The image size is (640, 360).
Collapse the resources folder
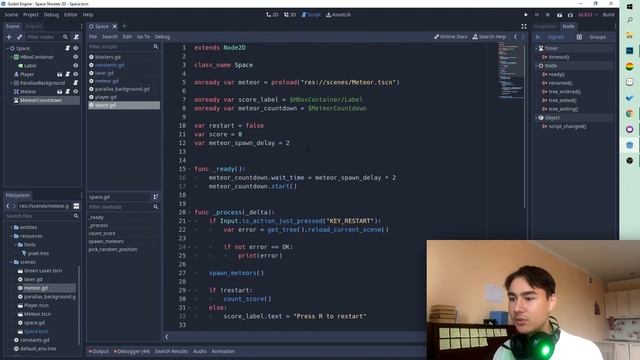11,236
